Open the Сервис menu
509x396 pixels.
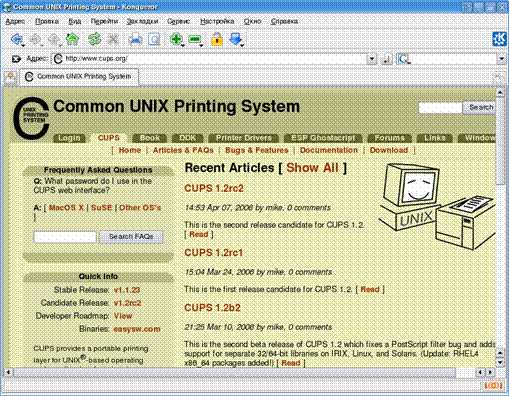pyautogui.click(x=179, y=21)
